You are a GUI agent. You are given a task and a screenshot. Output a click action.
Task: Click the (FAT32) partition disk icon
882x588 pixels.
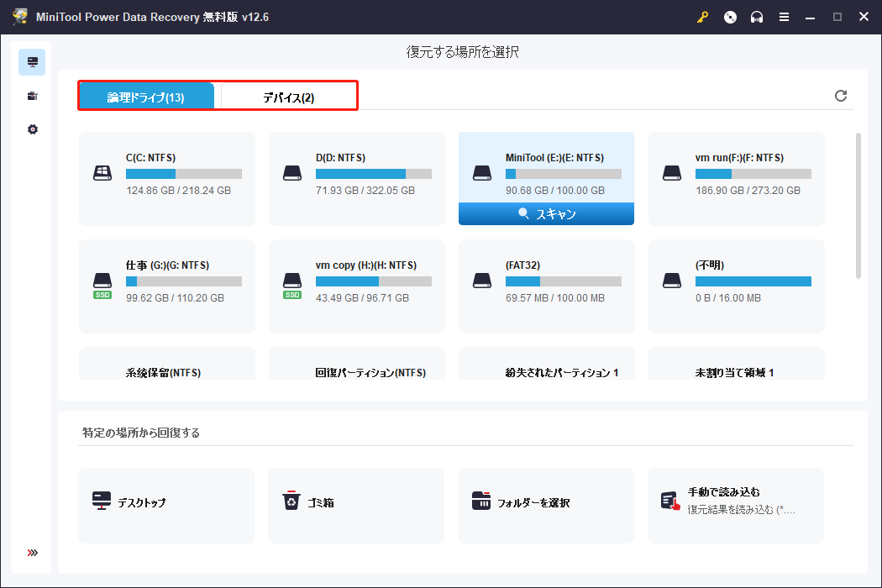click(x=482, y=281)
